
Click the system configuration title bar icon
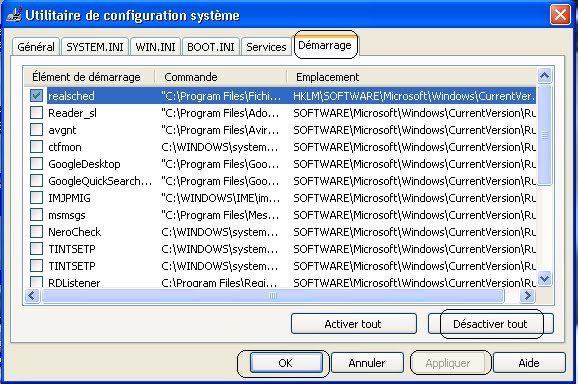pyautogui.click(x=14, y=15)
